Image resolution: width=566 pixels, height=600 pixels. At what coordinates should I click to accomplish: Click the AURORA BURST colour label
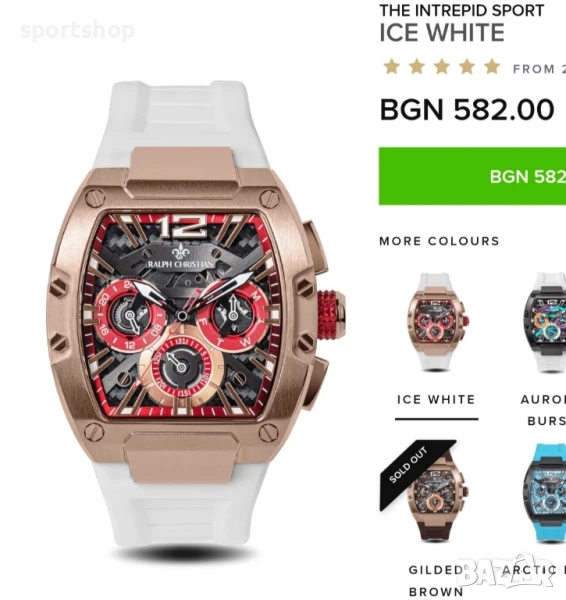543,410
